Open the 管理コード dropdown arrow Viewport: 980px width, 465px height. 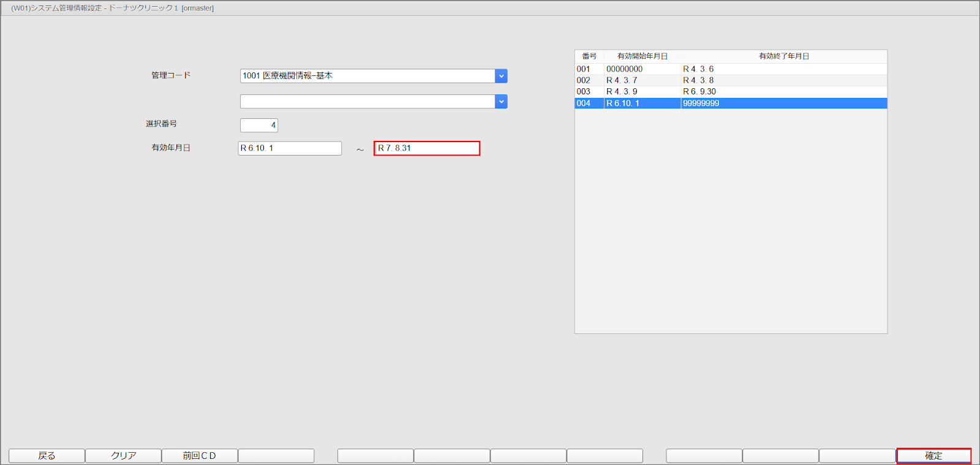pyautogui.click(x=501, y=76)
